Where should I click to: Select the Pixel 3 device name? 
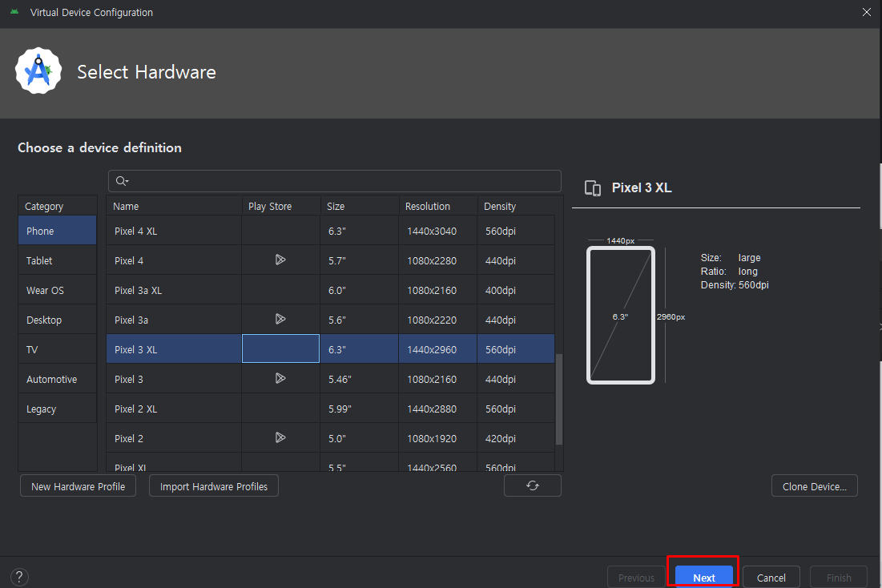[x=129, y=379]
